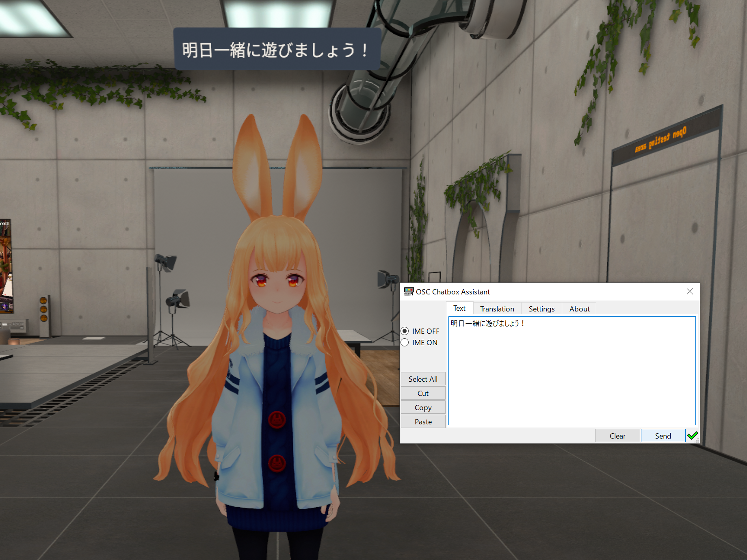Image resolution: width=747 pixels, height=560 pixels.
Task: Open the Settings tab
Action: 541,309
